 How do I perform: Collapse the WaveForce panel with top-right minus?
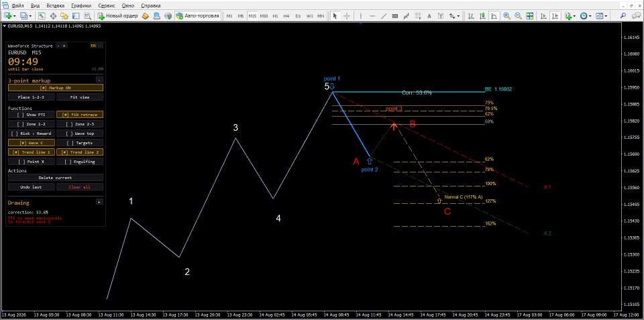click(101, 46)
